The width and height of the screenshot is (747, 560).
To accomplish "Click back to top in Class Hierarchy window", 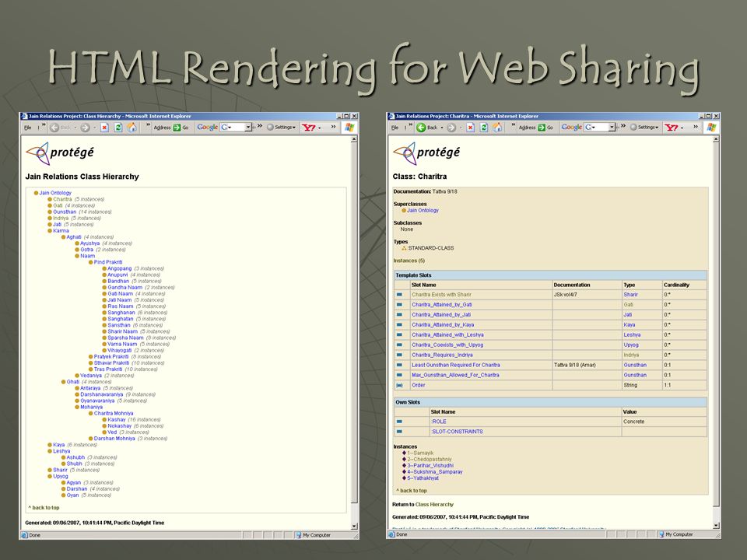I will [44, 508].
